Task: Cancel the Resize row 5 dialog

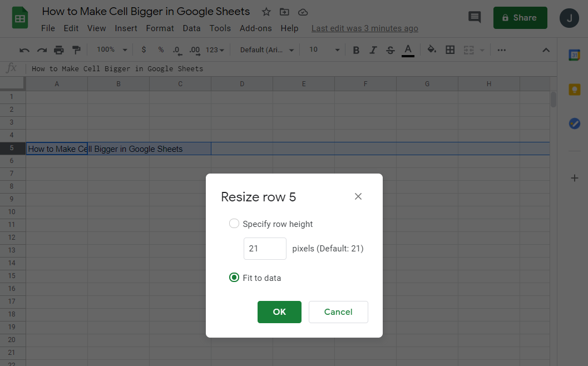Action: [x=338, y=312]
